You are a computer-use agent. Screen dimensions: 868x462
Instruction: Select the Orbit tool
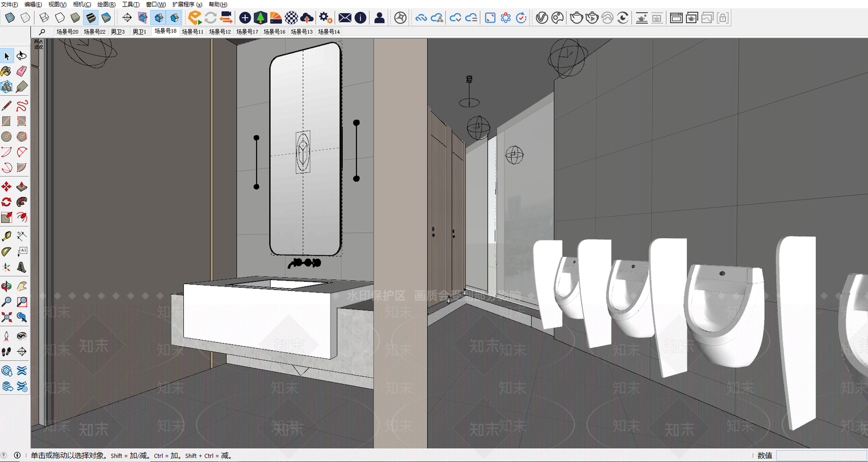pyautogui.click(x=7, y=286)
